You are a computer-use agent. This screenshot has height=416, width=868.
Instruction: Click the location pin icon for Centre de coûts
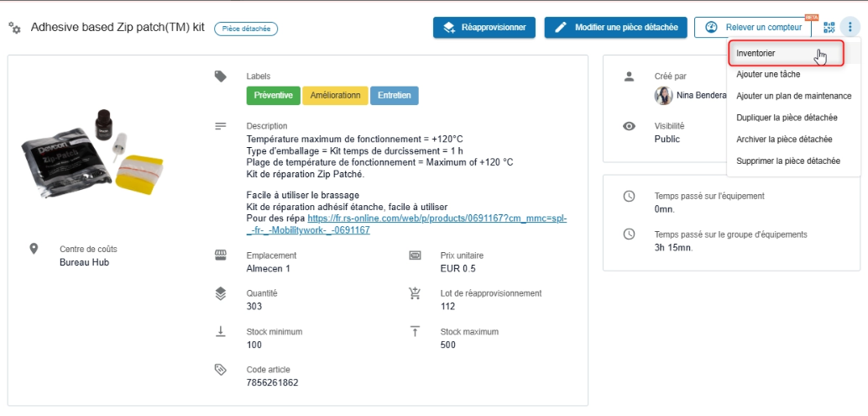click(x=34, y=249)
